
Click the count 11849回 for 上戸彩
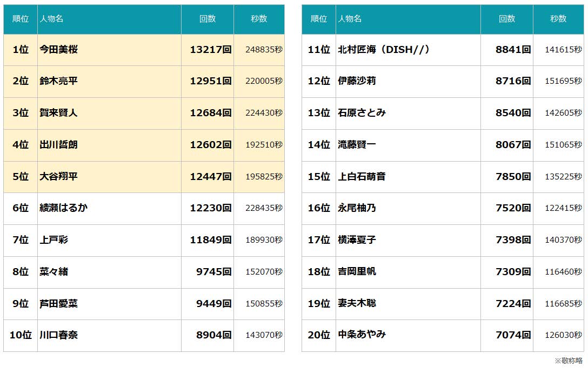pos(210,240)
